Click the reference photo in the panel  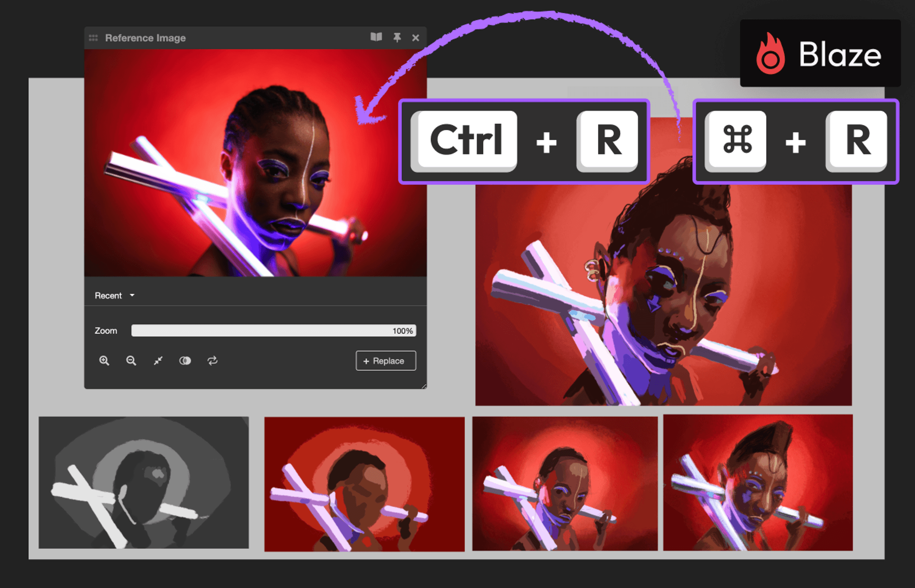pyautogui.click(x=255, y=162)
